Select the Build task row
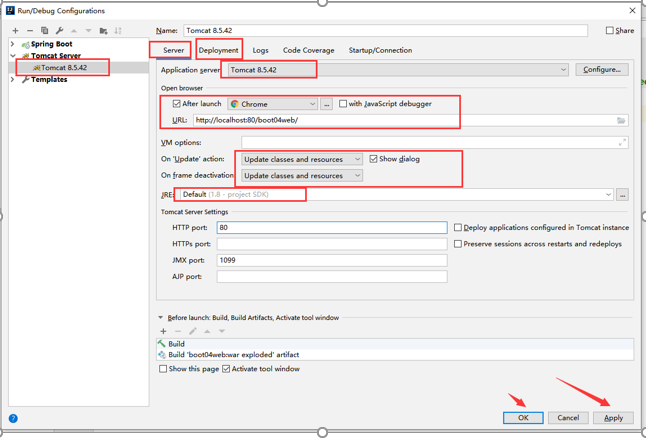Viewport: 646px width, 442px height. click(395, 344)
